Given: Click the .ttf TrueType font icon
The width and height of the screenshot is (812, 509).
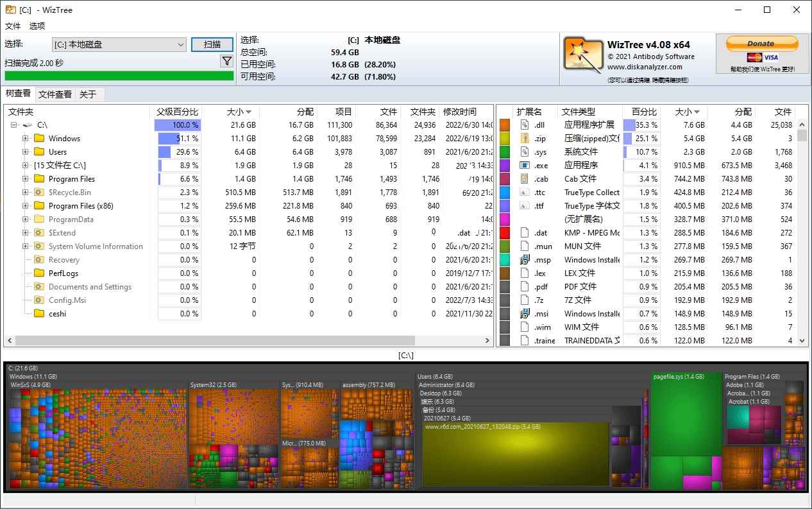Looking at the screenshot, I should (525, 205).
